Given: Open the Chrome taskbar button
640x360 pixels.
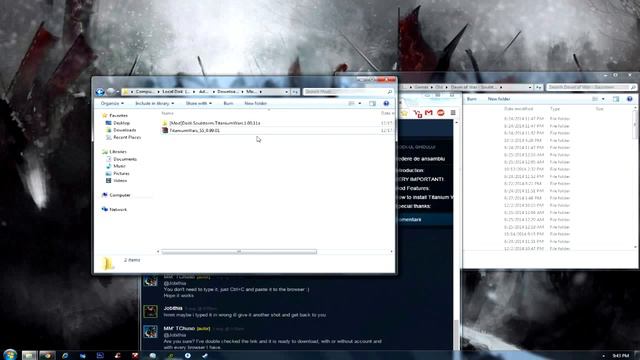Looking at the screenshot, I should click(x=47, y=355).
